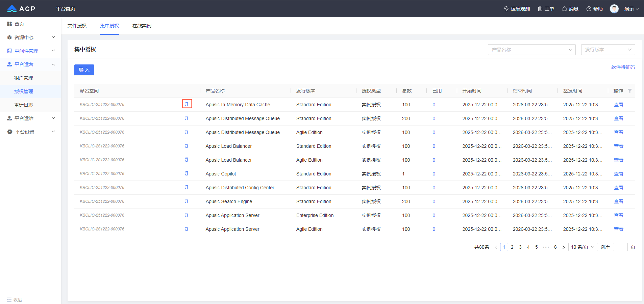Expand the 中间件管理 menu chevron

tap(53, 51)
